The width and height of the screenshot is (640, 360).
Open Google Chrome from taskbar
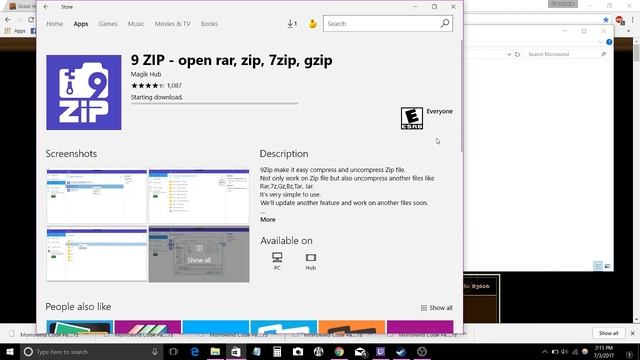pos(339,352)
